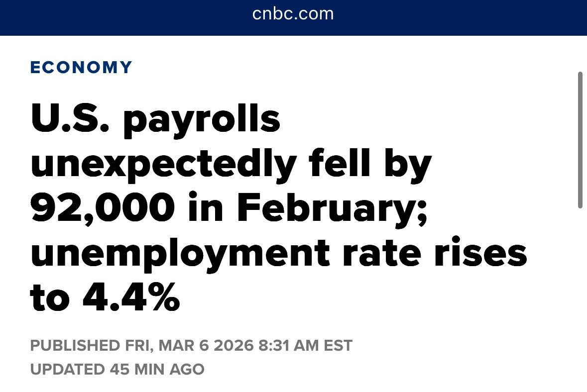Click the 'Updated 45 min ago' text
The height and width of the screenshot is (392, 587).
click(x=117, y=369)
